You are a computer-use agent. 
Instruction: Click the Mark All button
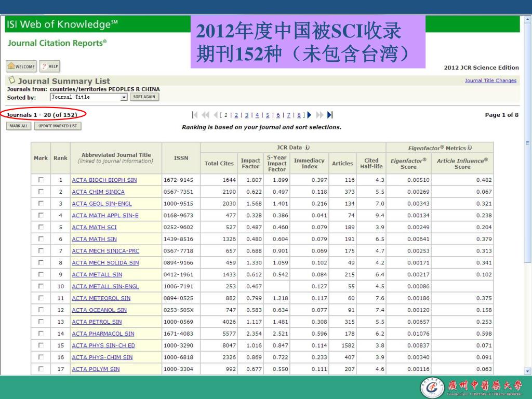[19, 126]
